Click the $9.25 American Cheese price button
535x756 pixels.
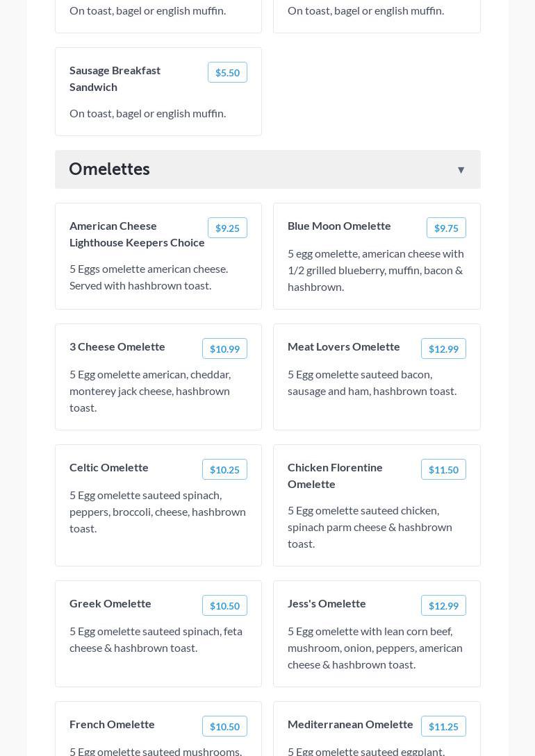[227, 228]
